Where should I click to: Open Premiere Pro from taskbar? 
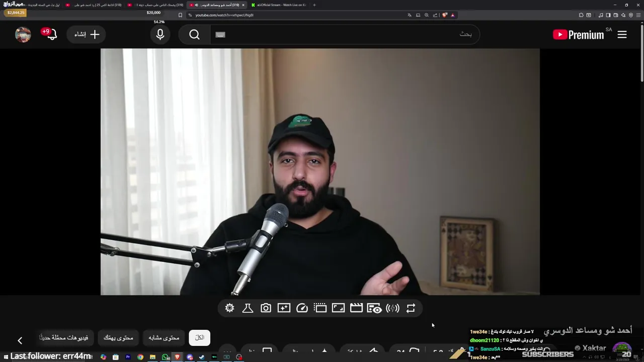(x=128, y=357)
